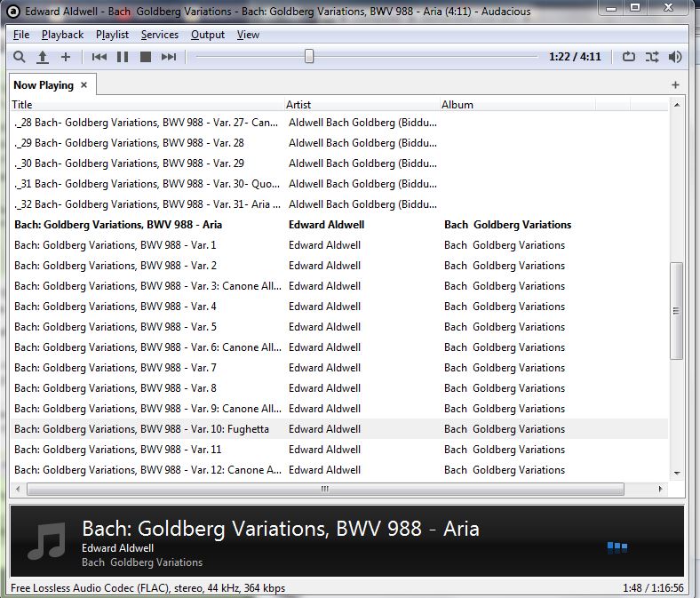Image resolution: width=700 pixels, height=598 pixels.
Task: Select the Var. 5 track title
Action: coord(115,327)
